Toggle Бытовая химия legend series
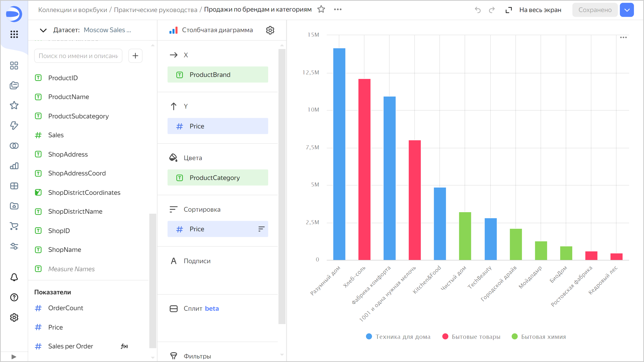This screenshot has height=362, width=644. point(543,337)
